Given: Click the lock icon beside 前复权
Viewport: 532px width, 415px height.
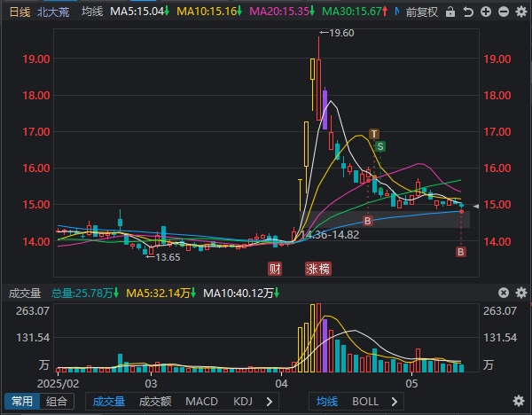Looking at the screenshot, I should point(450,12).
